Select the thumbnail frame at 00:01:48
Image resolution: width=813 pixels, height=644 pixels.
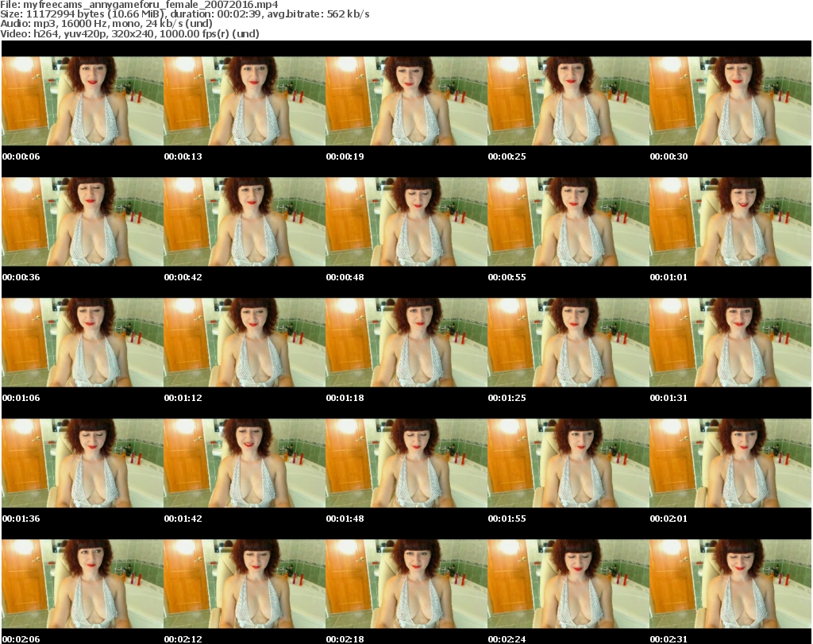[406, 463]
